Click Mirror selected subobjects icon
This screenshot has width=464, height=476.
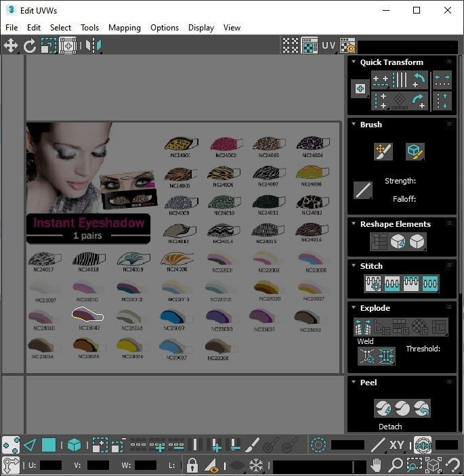(93, 46)
